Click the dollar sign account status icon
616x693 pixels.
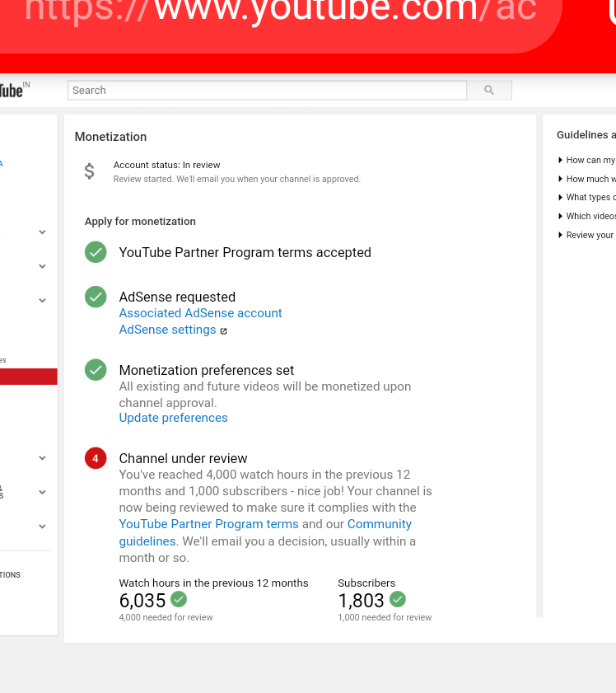(89, 171)
